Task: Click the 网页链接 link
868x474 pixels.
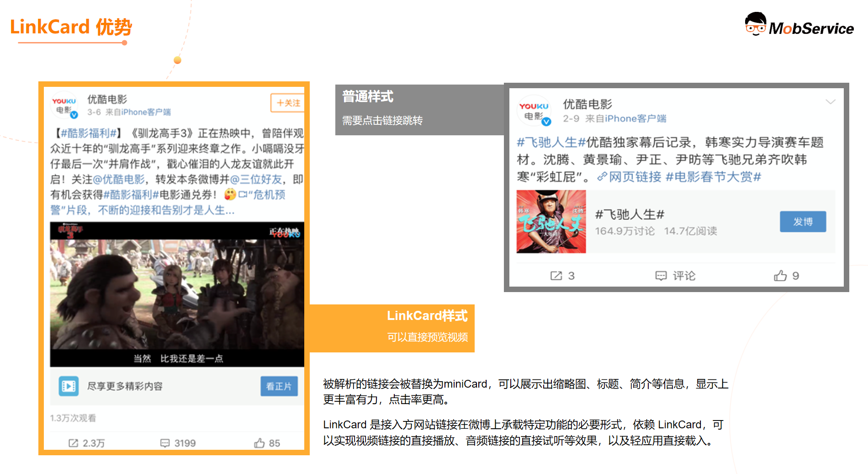Action: tap(630, 177)
